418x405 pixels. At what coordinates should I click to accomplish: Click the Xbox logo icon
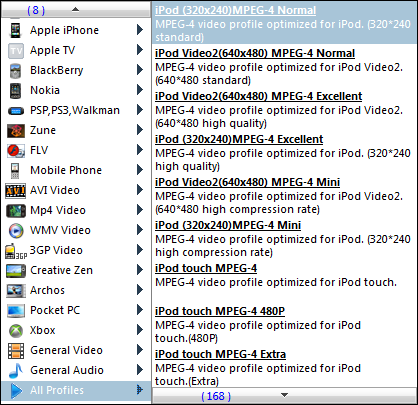tap(16, 331)
